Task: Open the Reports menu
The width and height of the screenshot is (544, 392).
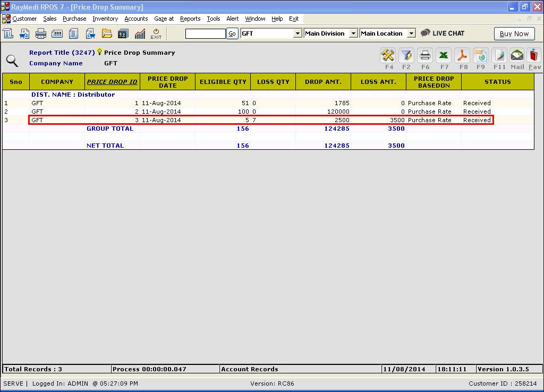Action: (x=190, y=19)
